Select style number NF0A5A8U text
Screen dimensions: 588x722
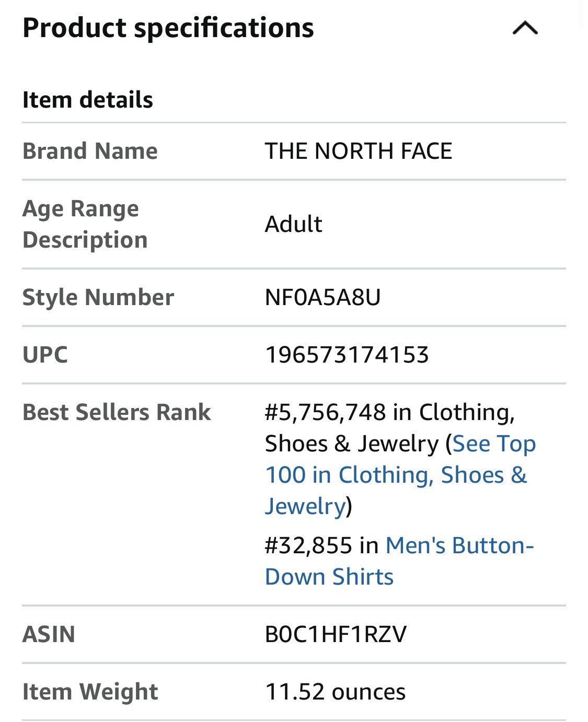[322, 297]
